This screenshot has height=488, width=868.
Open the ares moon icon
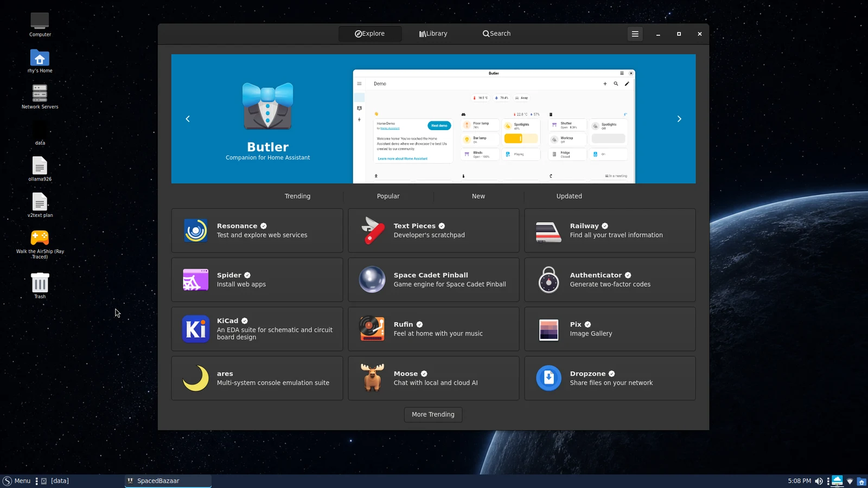[x=195, y=378]
